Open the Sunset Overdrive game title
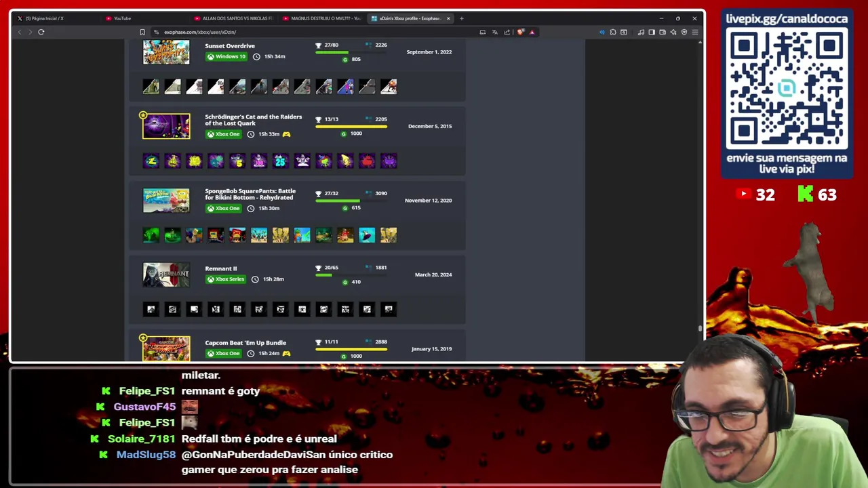Viewport: 868px width, 488px height. click(x=230, y=46)
